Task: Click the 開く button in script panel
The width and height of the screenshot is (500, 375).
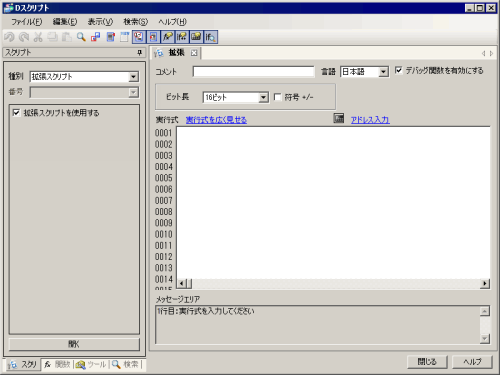Action: coord(74,344)
